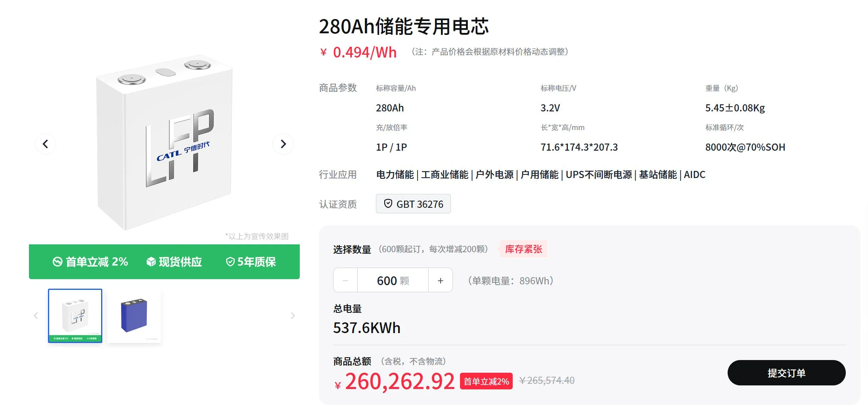Click the 首单立减 2% discount icon
Screen dimensions: 868x410
tap(57, 262)
